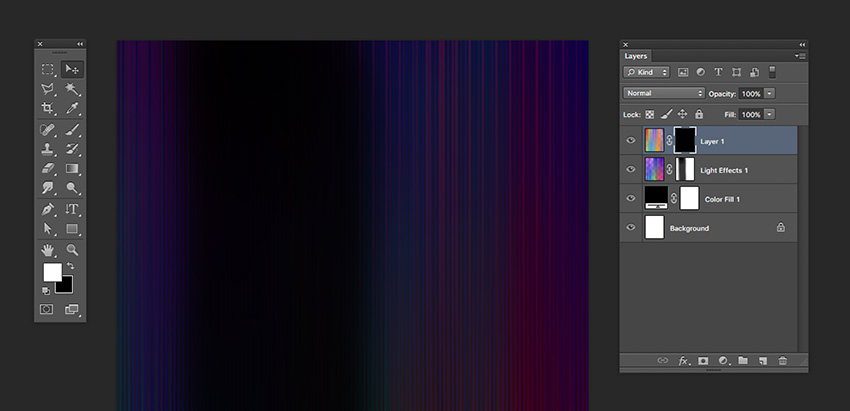Toggle lock position
This screenshot has width=850, height=411.
tap(682, 114)
